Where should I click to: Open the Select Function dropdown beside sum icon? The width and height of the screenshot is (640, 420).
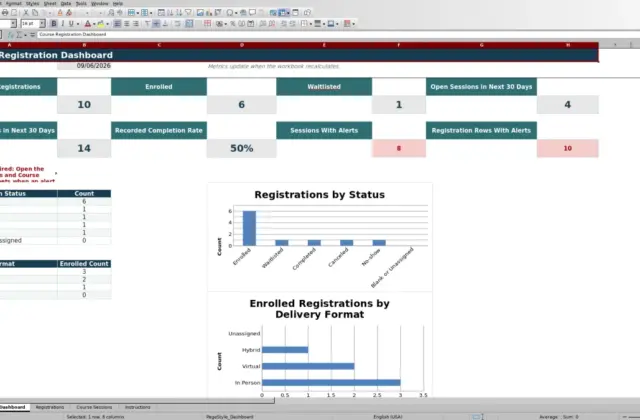(x=25, y=35)
